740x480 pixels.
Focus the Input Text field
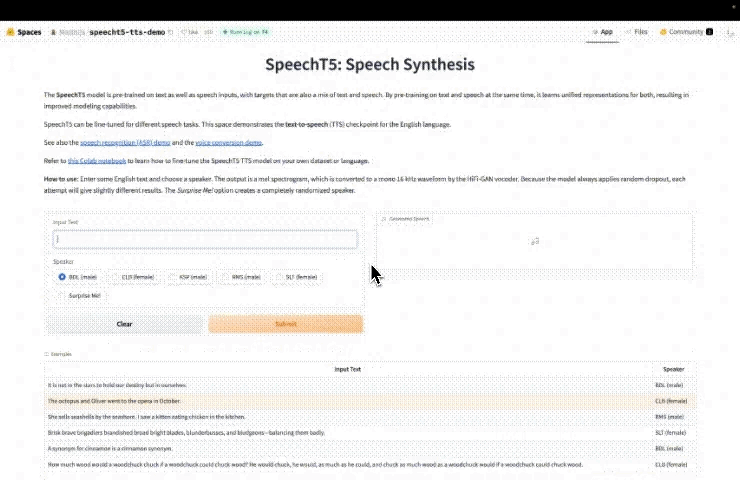(205, 239)
